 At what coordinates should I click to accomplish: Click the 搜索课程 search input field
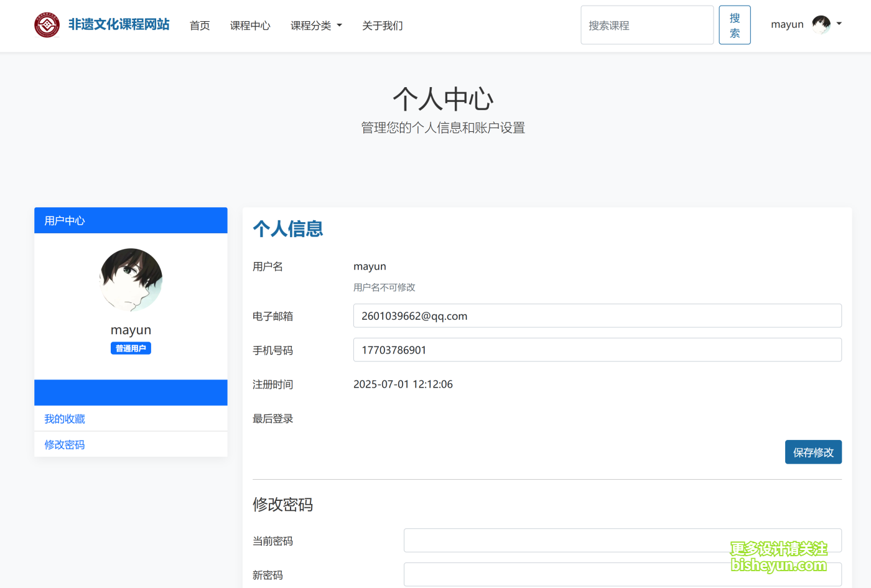coord(647,25)
